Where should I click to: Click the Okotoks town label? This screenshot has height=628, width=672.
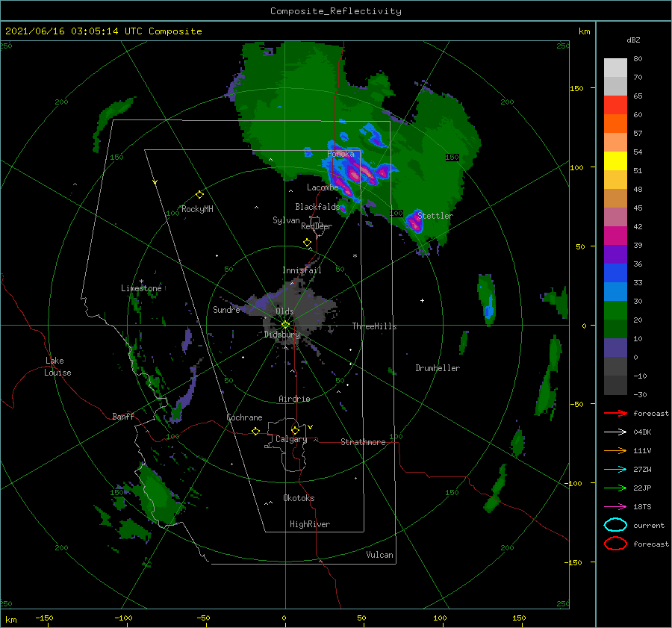click(x=299, y=498)
